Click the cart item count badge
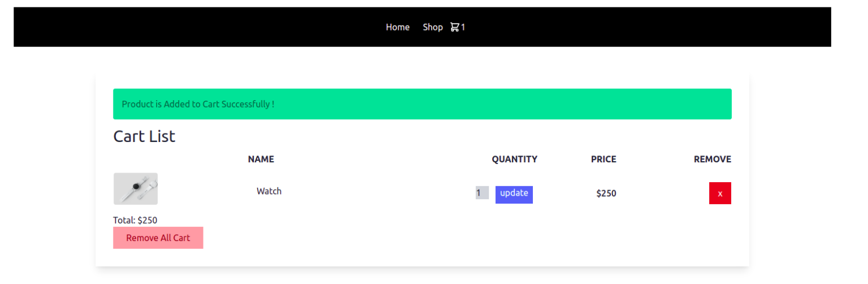 463,27
